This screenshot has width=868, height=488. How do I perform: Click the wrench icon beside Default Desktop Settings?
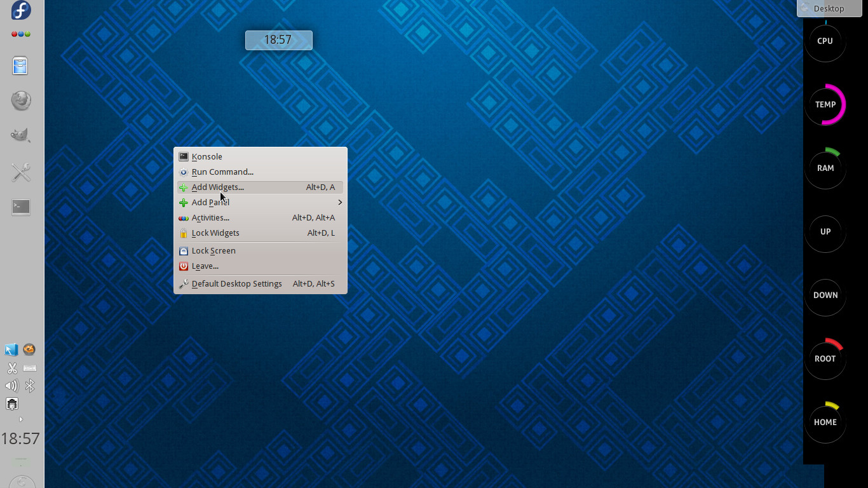click(184, 284)
